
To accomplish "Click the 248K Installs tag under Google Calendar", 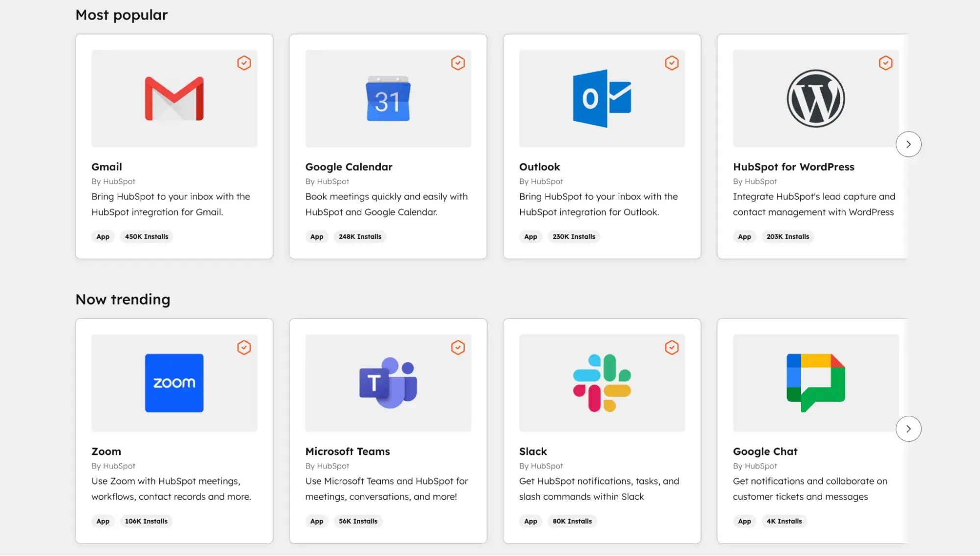I will 360,236.
